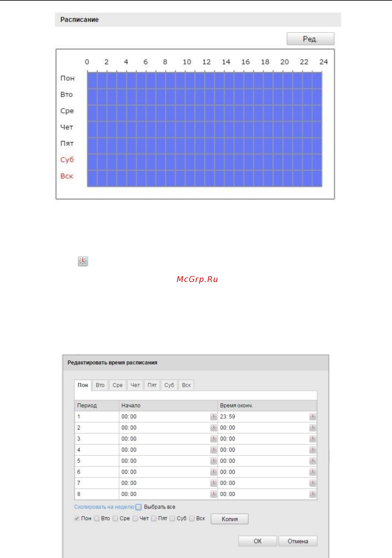The height and width of the screenshot is (558, 392).
Task: Click the Сре row in schedule grid
Action: pos(205,113)
